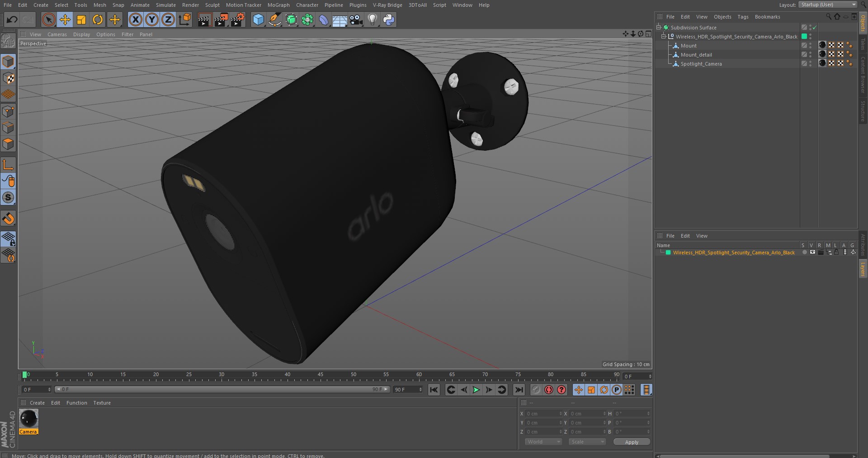This screenshot has height=458, width=868.
Task: Open Object Manager Bookmarks menu
Action: coord(767,17)
